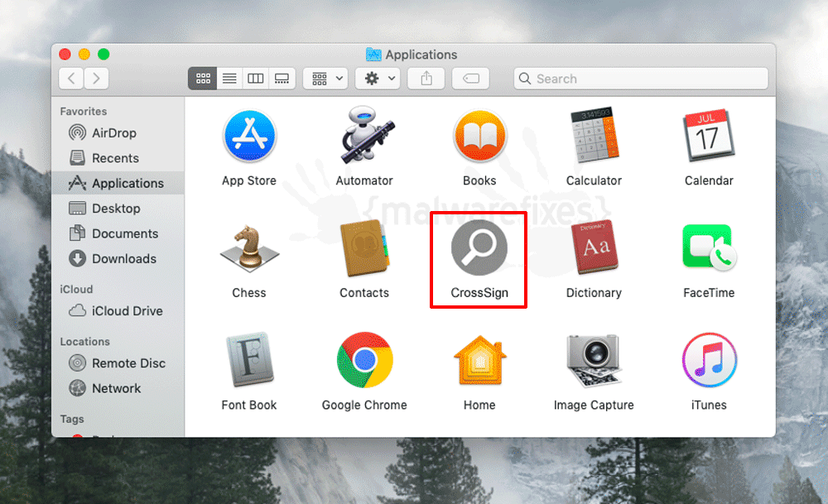This screenshot has height=504, width=828.
Task: Open the Chess app icon
Action: pos(249,248)
